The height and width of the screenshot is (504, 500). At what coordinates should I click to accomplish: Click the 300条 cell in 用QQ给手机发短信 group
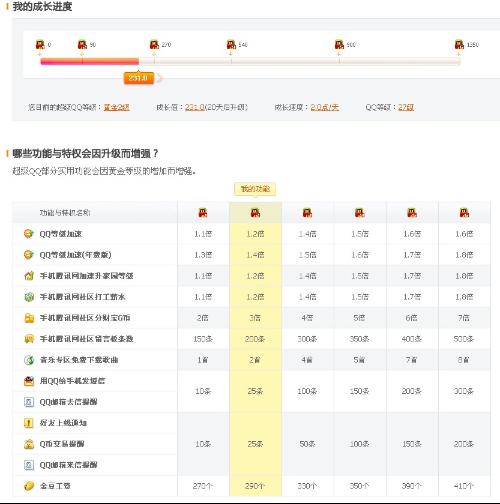[x=464, y=391]
